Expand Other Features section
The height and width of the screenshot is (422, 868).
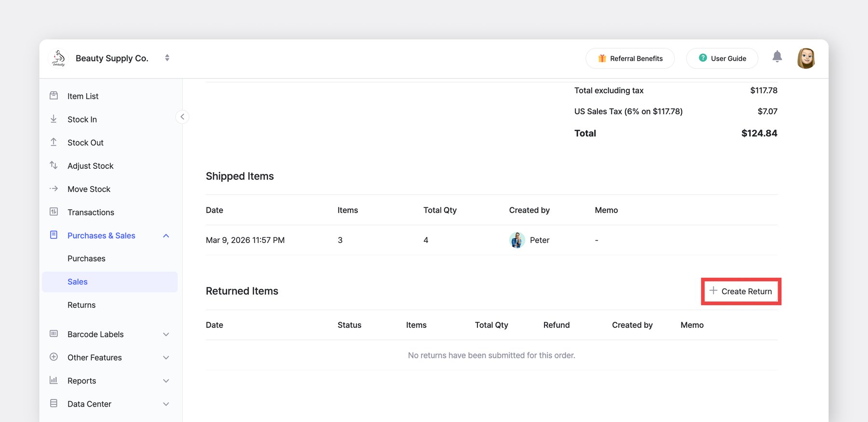[166, 357]
